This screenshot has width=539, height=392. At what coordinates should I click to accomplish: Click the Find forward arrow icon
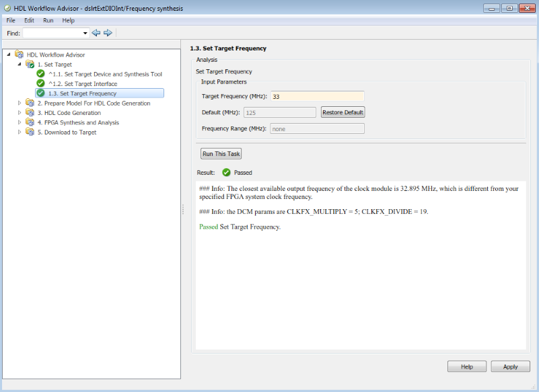[x=108, y=33]
